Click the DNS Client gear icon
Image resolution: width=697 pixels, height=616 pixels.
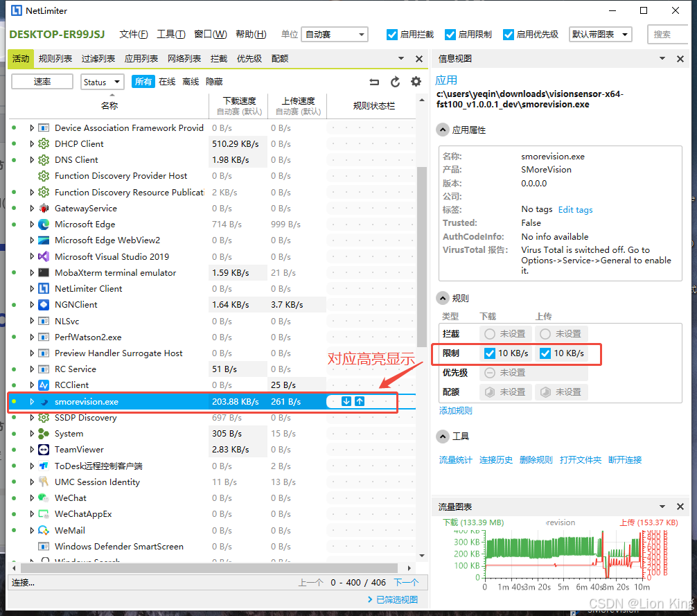(x=44, y=160)
